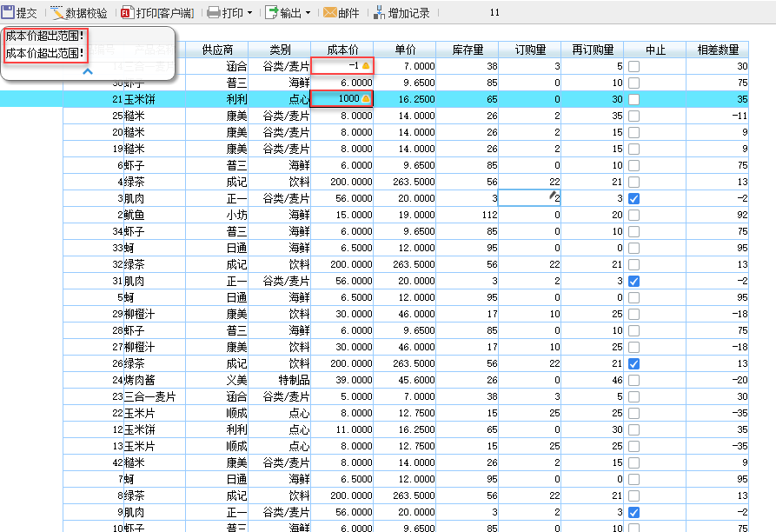Screen dimensions: 776x532
Task: Open the 输出 dropdown arrow
Action: coord(308,13)
